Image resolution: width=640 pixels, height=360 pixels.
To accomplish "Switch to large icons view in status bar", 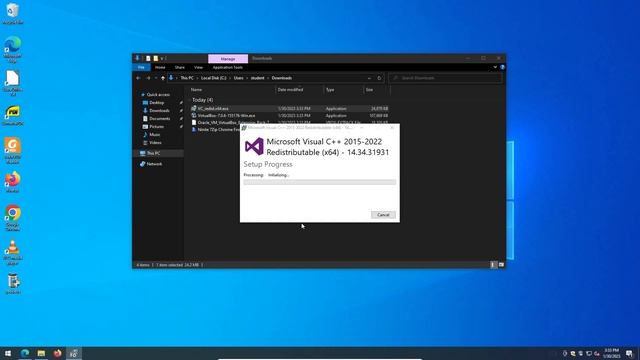I will tap(501, 265).
